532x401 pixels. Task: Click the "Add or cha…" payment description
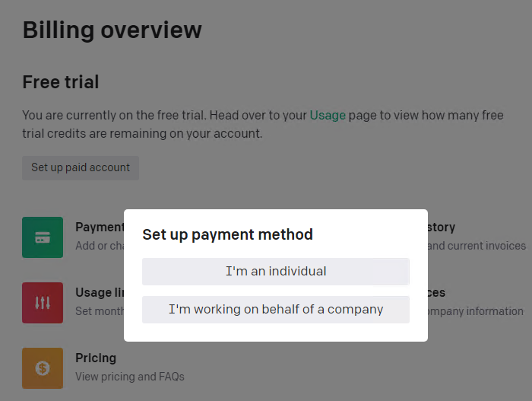pos(100,246)
